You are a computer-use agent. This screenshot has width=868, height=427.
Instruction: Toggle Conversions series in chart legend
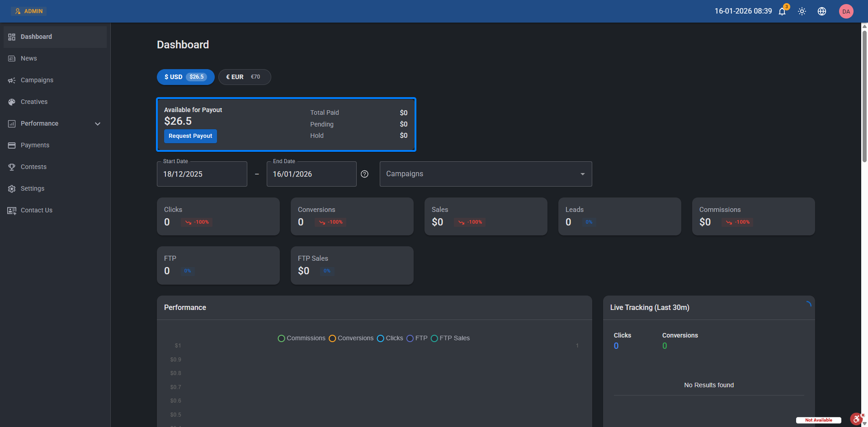coord(351,338)
